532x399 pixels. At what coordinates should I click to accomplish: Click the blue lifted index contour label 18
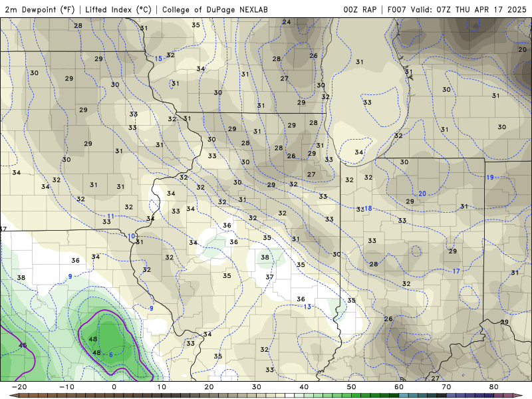pyautogui.click(x=368, y=208)
